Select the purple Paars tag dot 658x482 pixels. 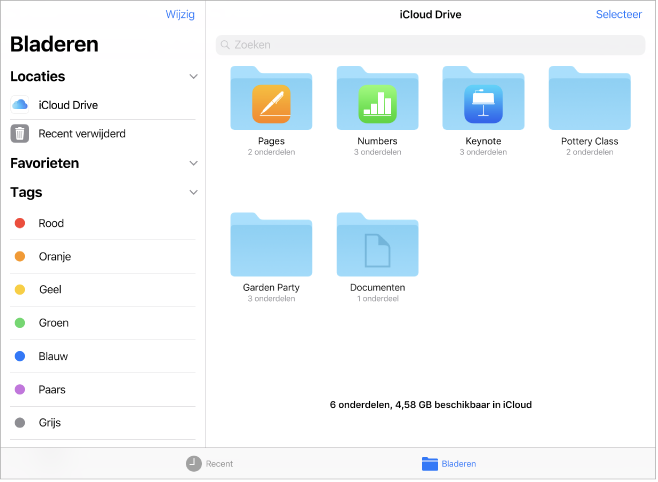20,389
